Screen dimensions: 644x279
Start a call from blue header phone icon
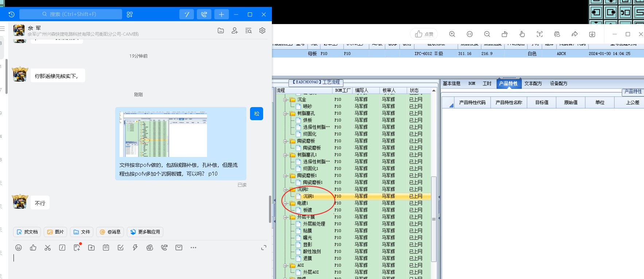click(x=204, y=15)
